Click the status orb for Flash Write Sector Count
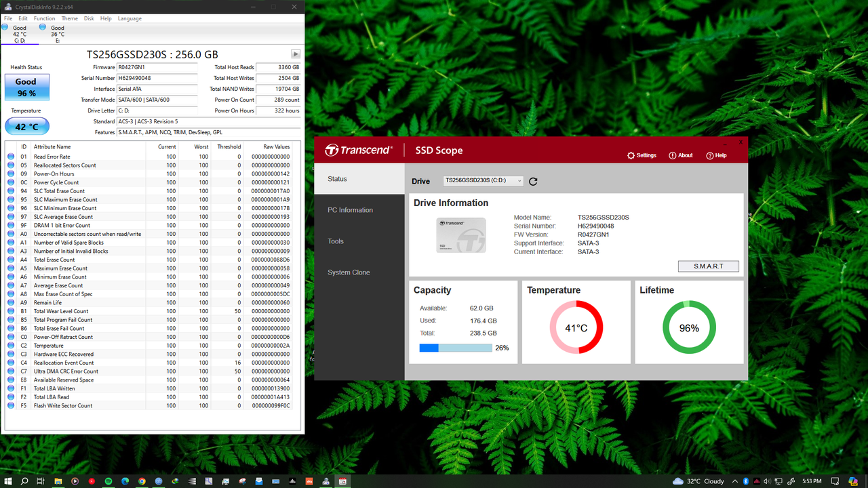The image size is (868, 488). (11, 405)
